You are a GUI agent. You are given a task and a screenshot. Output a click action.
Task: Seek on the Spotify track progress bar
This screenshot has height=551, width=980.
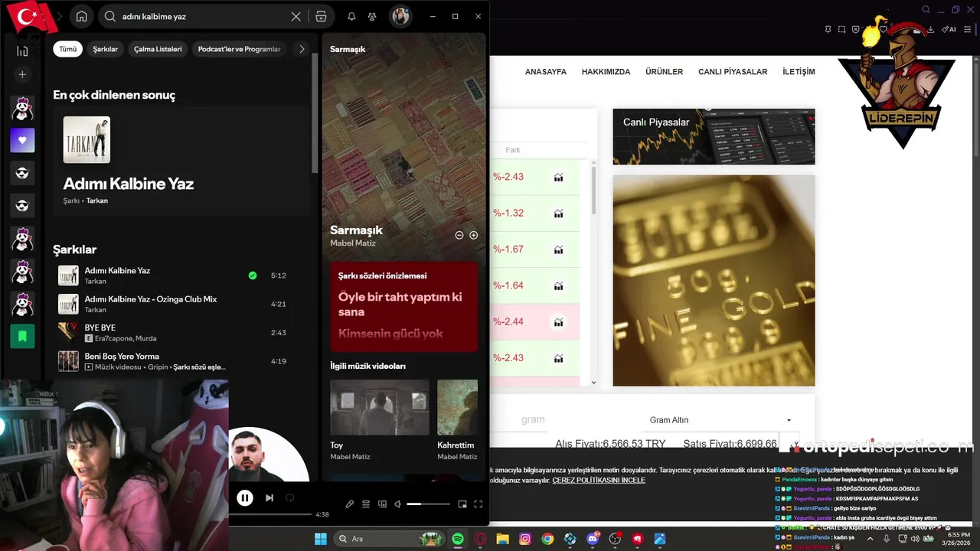click(x=270, y=514)
